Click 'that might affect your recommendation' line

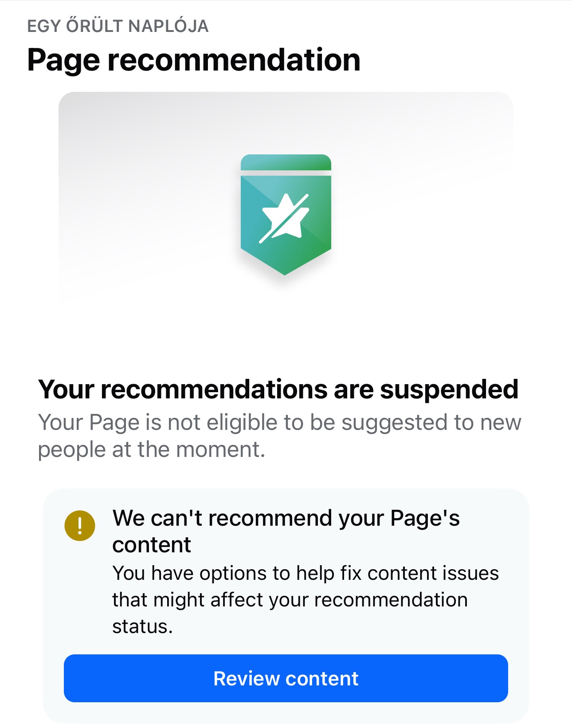290,600
